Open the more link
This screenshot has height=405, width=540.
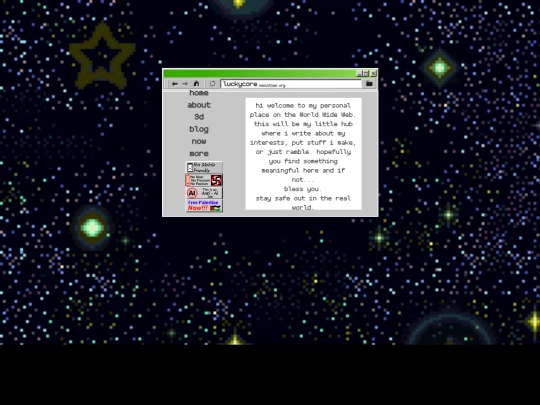pos(199,154)
